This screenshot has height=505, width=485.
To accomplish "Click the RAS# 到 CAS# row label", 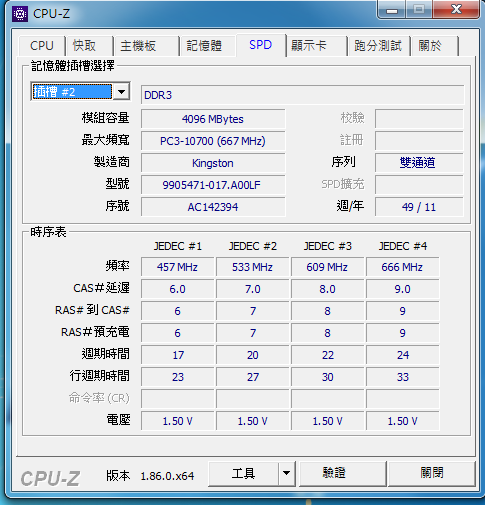I will click(x=92, y=310).
